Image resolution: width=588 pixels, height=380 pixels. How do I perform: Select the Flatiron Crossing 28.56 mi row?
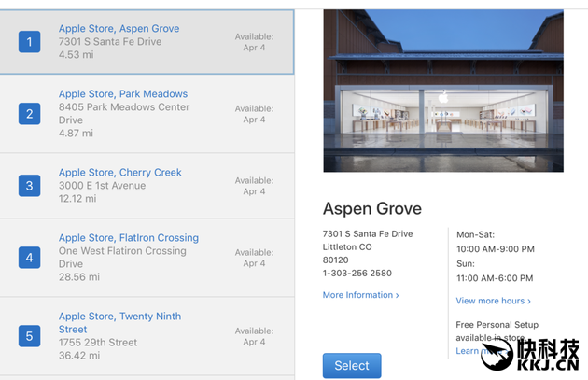[147, 258]
